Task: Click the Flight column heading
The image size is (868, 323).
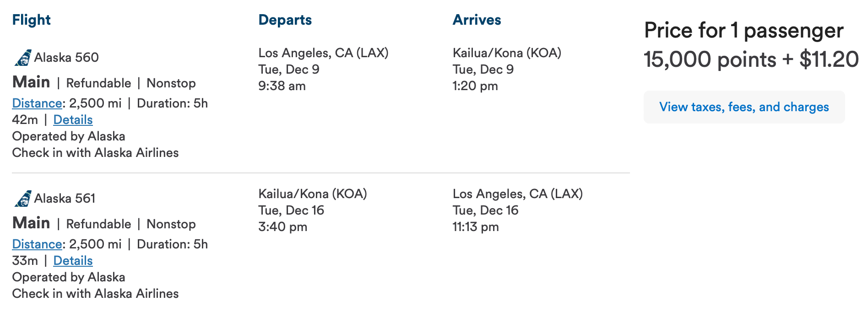Action: pos(31,20)
